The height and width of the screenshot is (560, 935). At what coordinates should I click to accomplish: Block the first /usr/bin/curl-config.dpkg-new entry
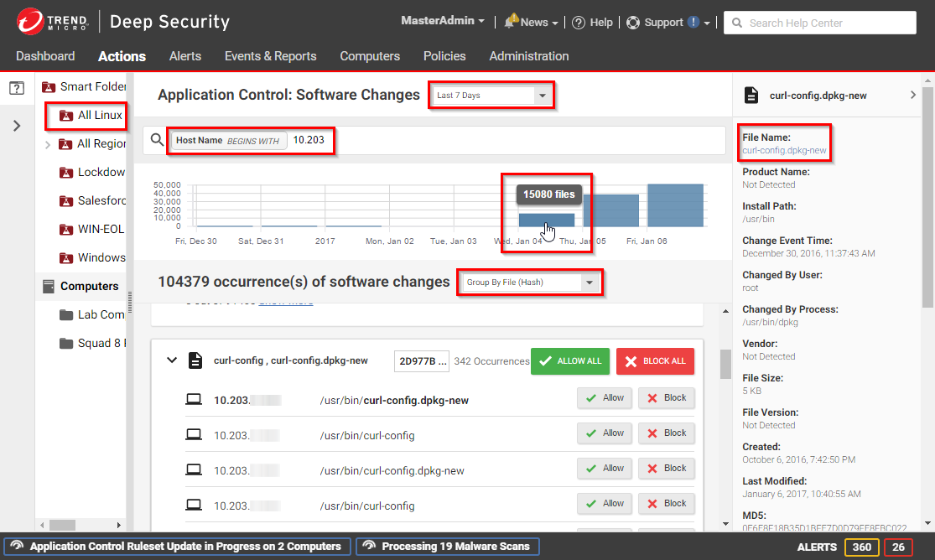pos(666,397)
